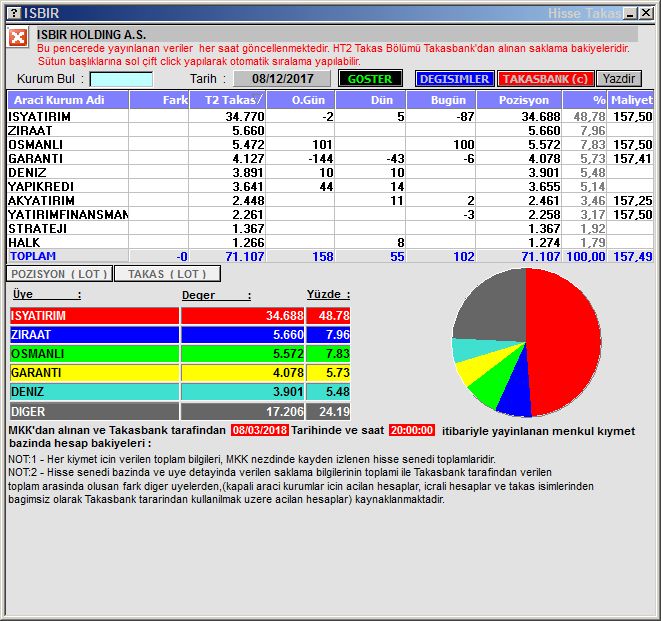The height and width of the screenshot is (621, 661).
Task: Click the Kurum Bul search field
Action: [x=121, y=79]
